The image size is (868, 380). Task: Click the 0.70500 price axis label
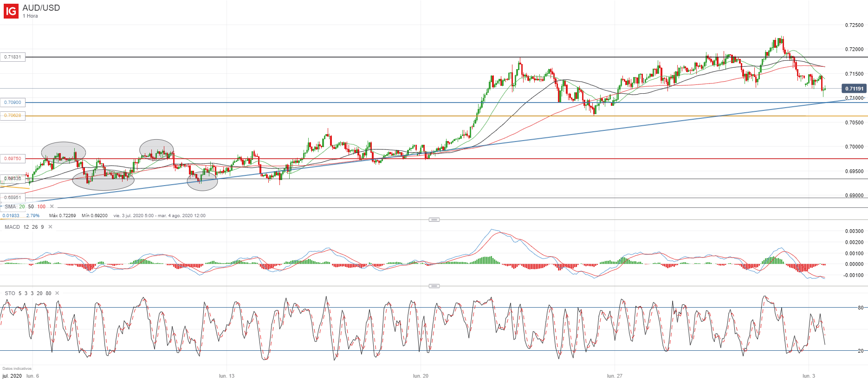(x=854, y=122)
